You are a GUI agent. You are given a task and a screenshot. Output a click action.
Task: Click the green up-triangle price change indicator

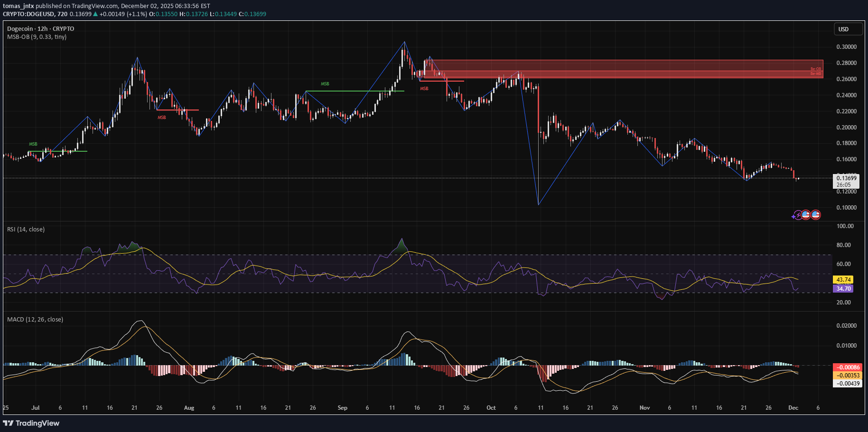tap(95, 14)
